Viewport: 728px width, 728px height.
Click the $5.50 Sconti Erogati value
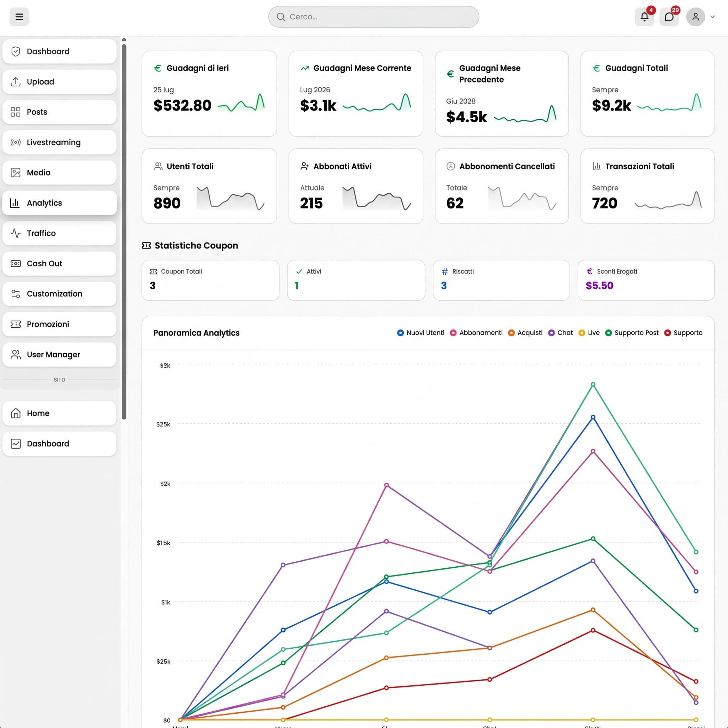point(600,286)
